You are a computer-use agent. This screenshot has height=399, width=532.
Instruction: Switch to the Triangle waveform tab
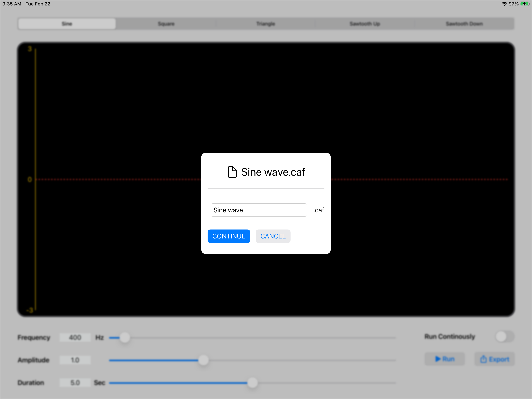tap(266, 24)
